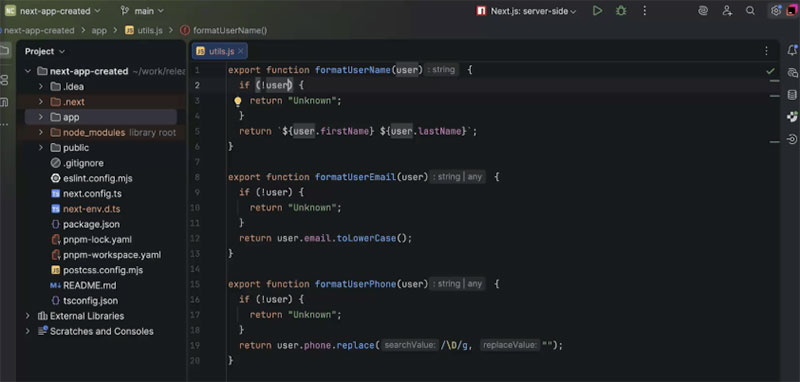Image resolution: width=800 pixels, height=382 pixels.
Task: Open editor tab options three-dot menu
Action: 766,51
